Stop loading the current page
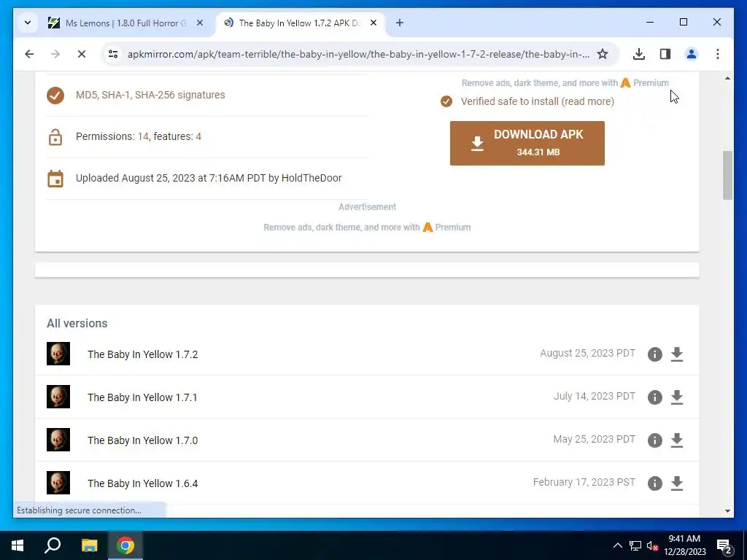The width and height of the screenshot is (747, 560). coord(82,54)
